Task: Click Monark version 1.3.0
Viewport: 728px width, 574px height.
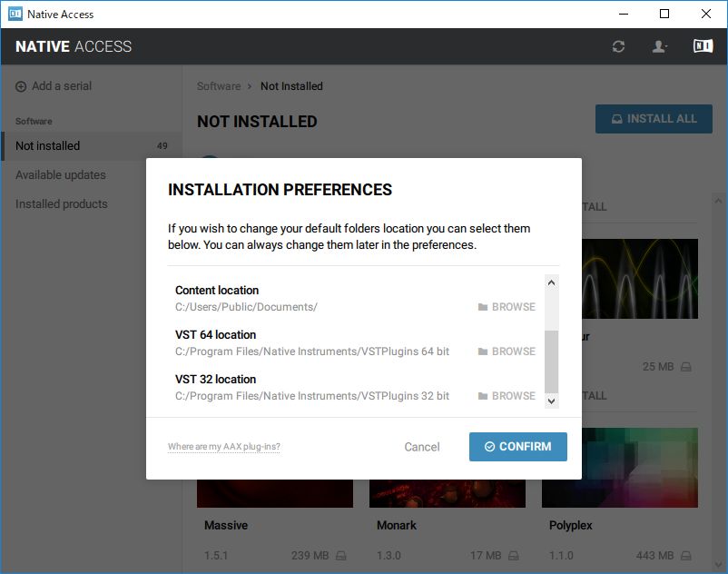Action: point(389,556)
